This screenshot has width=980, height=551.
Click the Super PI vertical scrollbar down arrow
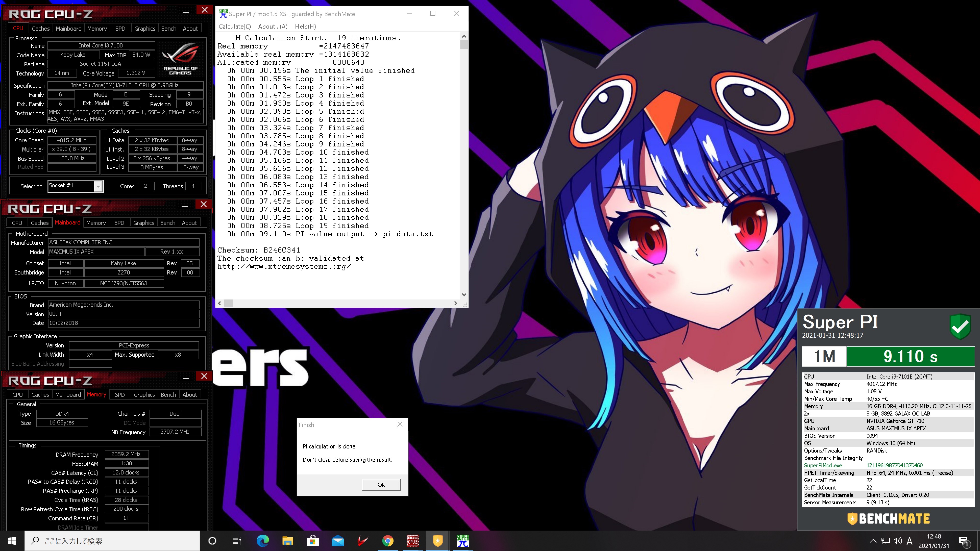tap(464, 295)
